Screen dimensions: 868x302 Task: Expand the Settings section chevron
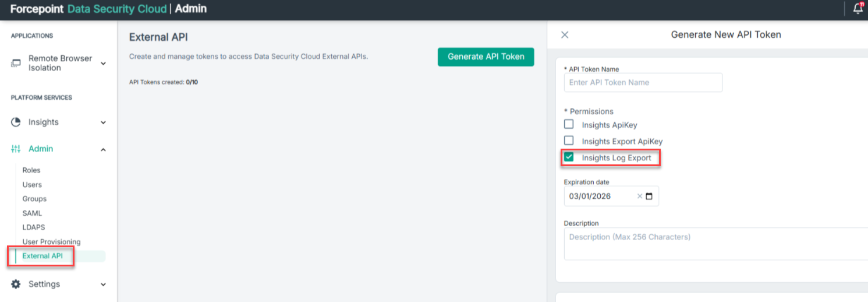click(103, 285)
